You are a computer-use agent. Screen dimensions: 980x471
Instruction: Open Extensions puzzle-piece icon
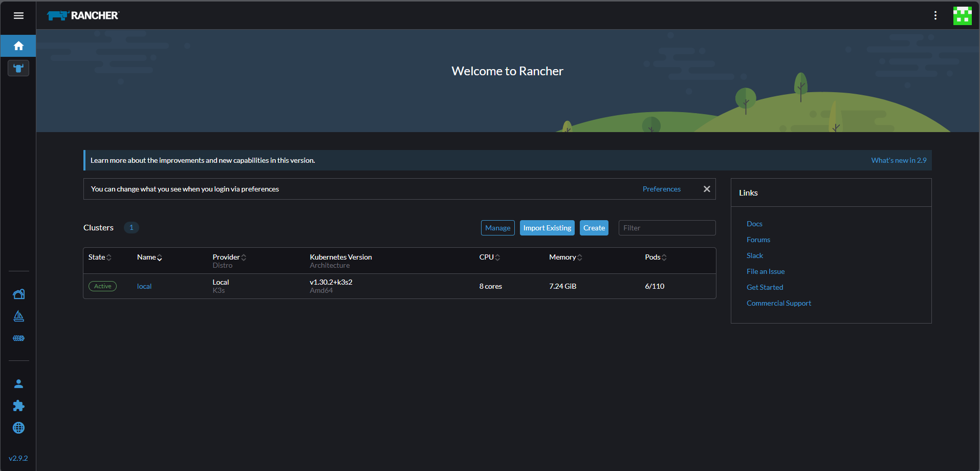click(18, 406)
